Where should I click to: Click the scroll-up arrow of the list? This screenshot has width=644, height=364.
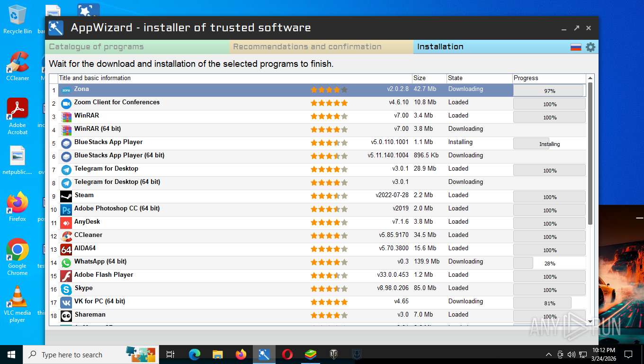tap(590, 78)
